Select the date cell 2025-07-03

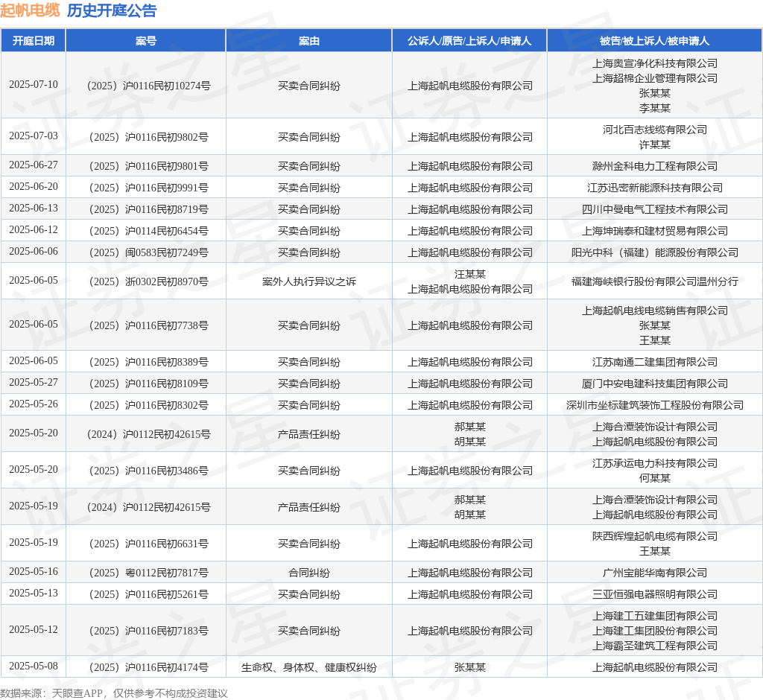click(33, 136)
